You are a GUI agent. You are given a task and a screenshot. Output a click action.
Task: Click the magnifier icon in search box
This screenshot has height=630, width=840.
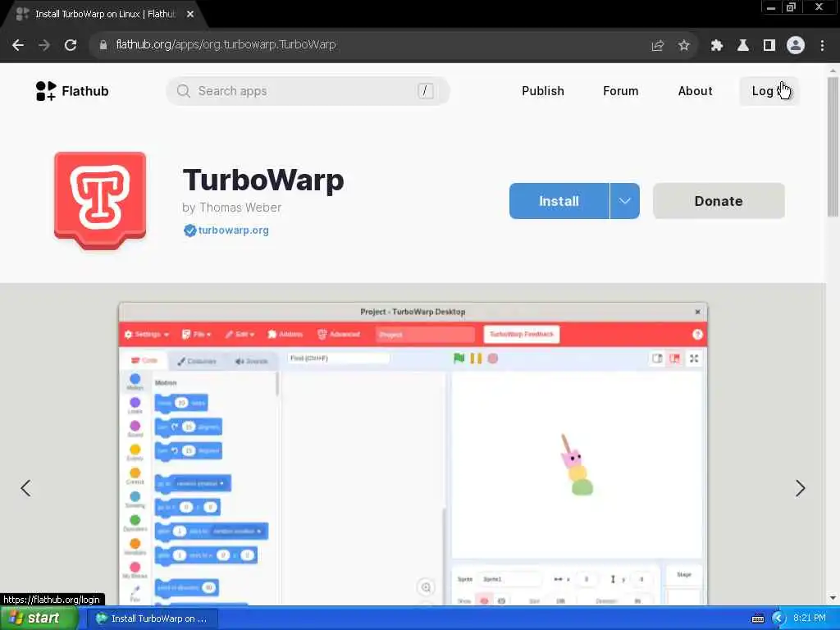click(183, 91)
